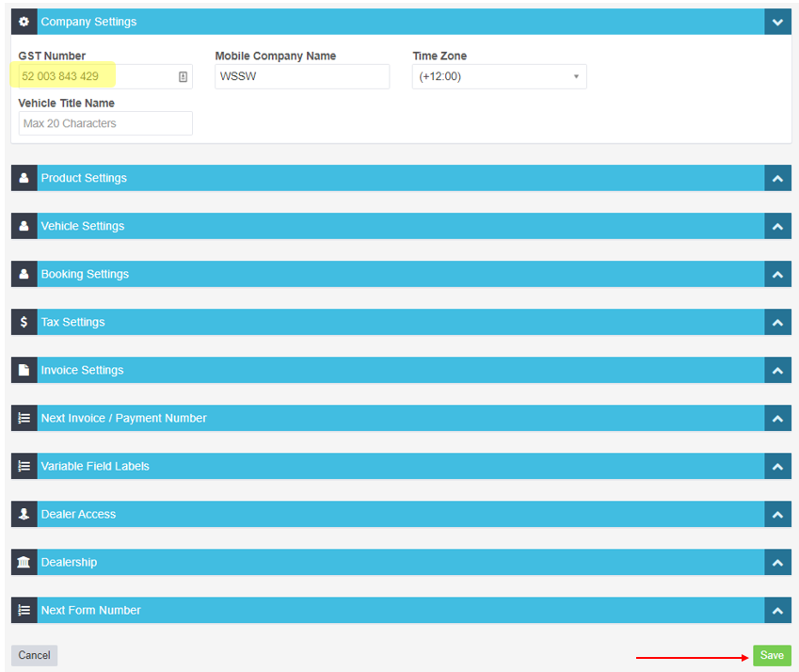Viewport: 799px width, 672px height.
Task: Expand the Booking Settings chevron
Action: click(x=777, y=274)
